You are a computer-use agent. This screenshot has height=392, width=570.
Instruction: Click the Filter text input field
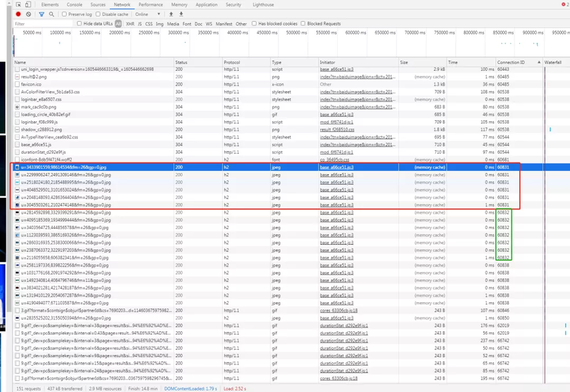point(43,24)
